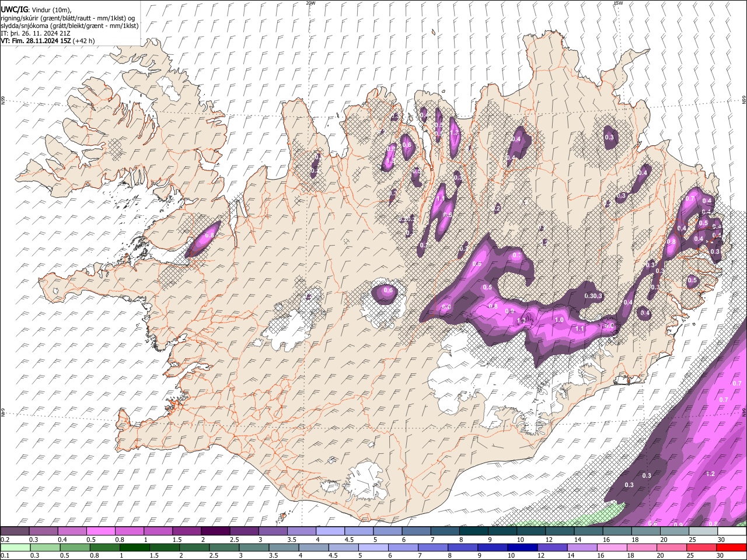This screenshot has width=747, height=560.
Task: Click the upper legend swatch for 2–2.5 mm
Action: [215, 531]
